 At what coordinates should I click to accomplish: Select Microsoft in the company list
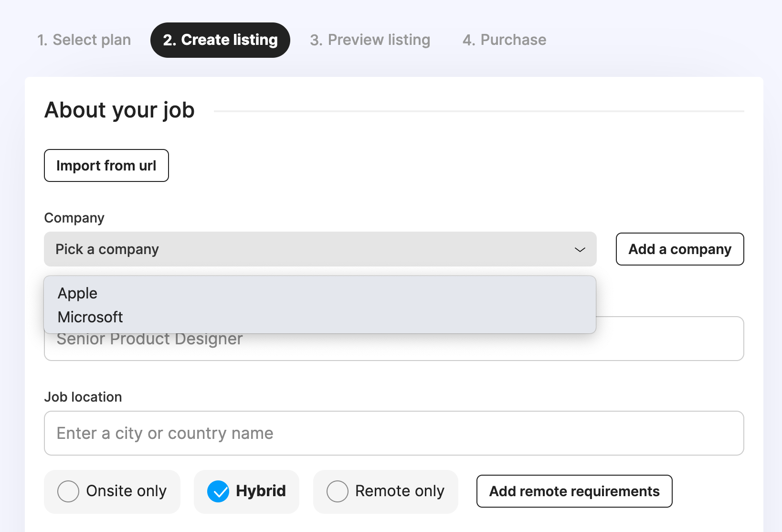[x=90, y=317]
